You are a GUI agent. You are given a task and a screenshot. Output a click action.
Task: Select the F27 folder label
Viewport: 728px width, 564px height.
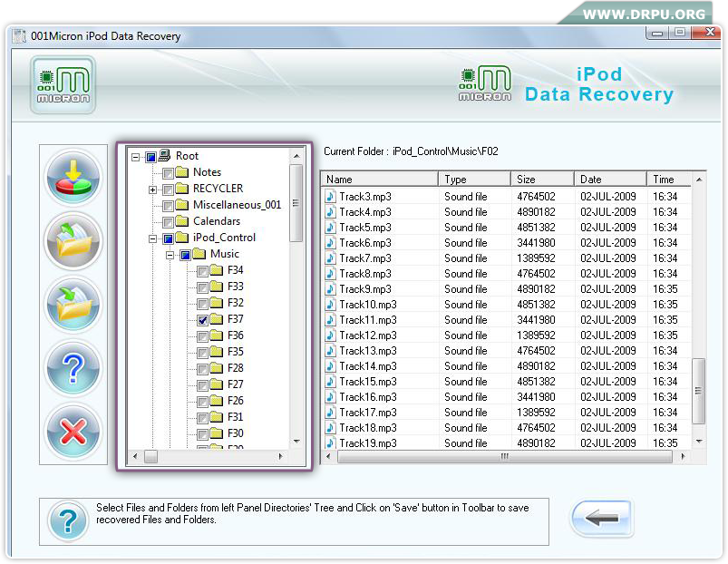236,384
